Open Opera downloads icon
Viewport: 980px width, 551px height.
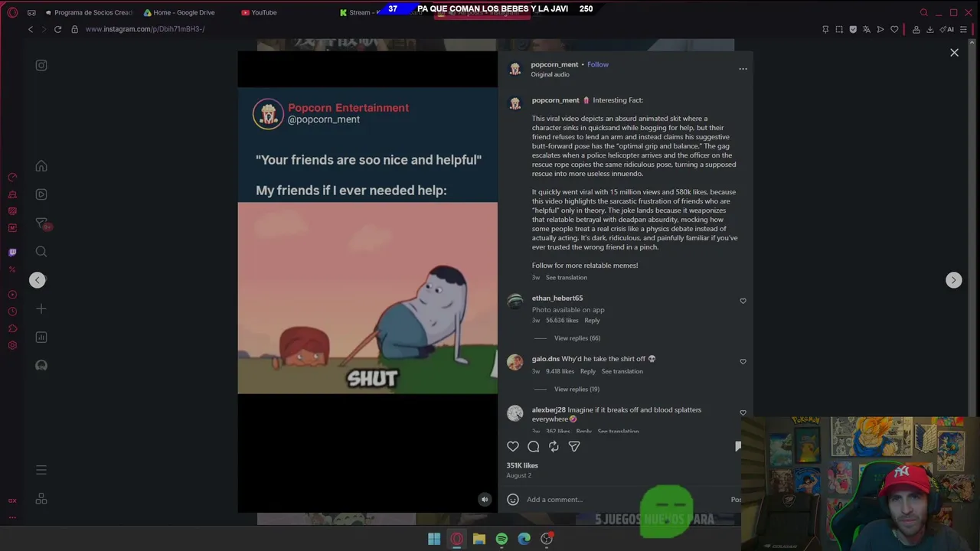[929, 29]
